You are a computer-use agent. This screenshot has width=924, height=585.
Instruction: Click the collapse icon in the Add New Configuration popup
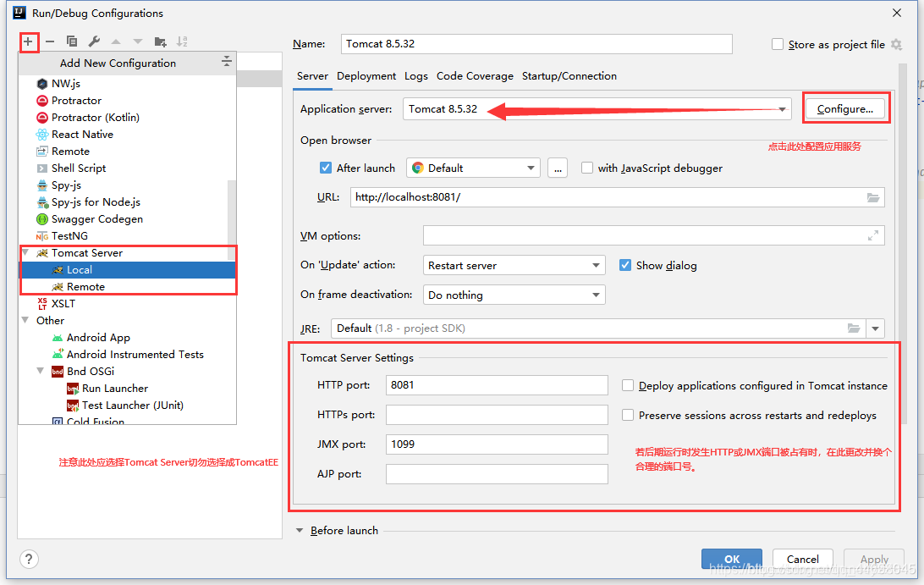coord(226,61)
